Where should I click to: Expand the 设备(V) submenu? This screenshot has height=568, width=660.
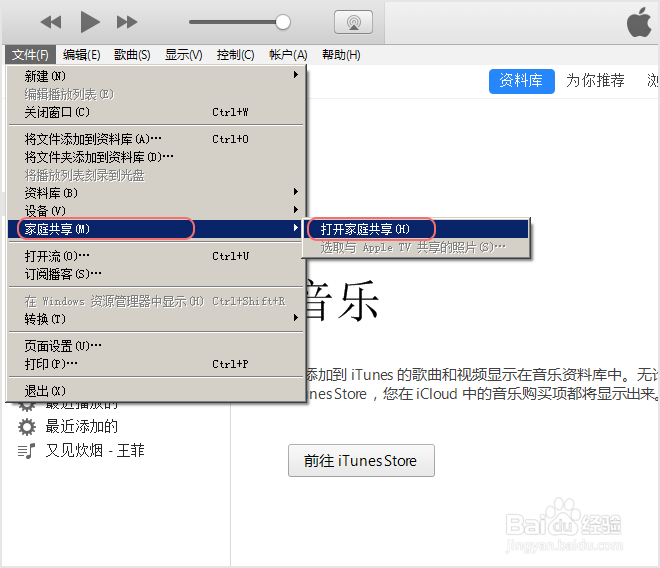coord(156,211)
